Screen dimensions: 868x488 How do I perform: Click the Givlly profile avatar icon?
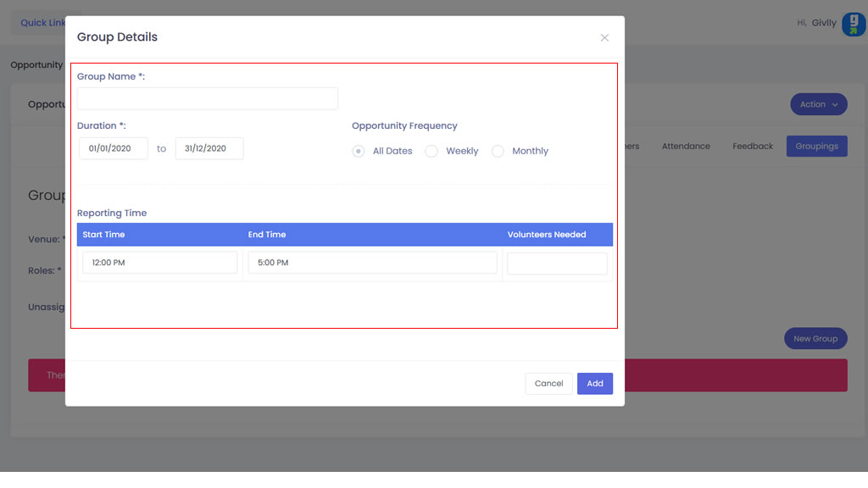coord(853,24)
